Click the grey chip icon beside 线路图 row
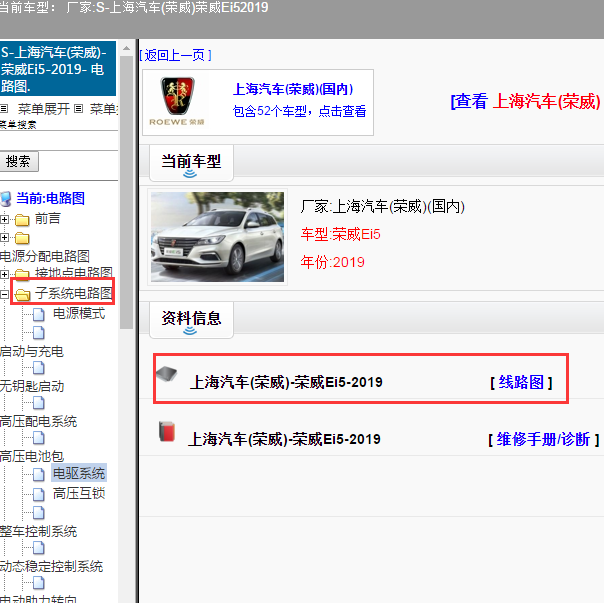Screen dimensions: 604x603 coord(166,374)
